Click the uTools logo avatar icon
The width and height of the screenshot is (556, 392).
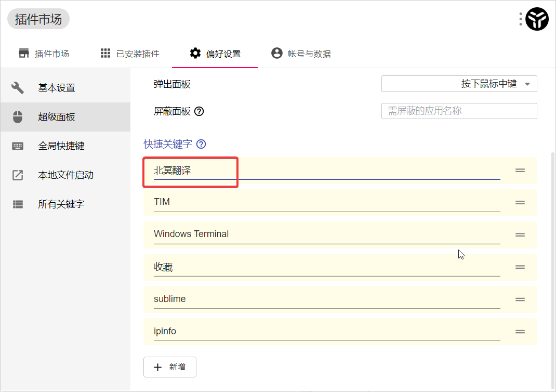(537, 19)
